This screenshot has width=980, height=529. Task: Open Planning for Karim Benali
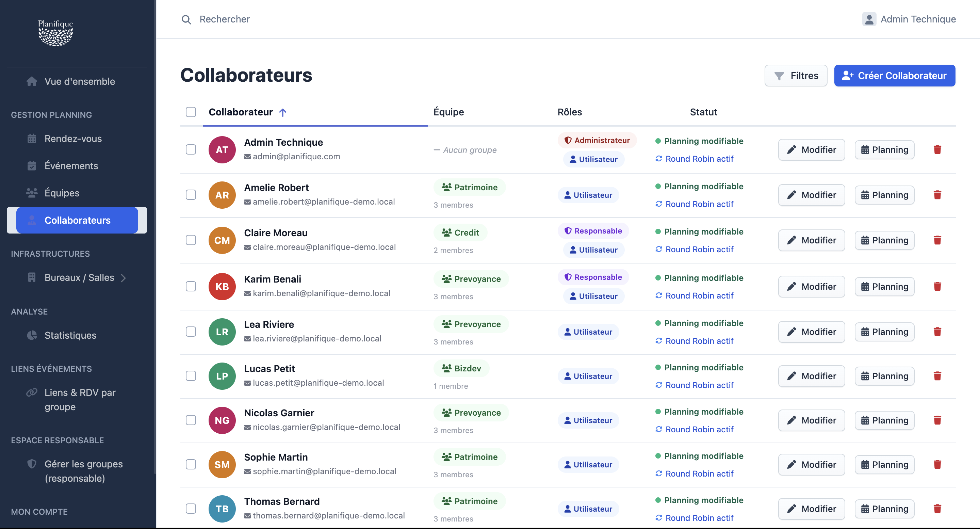pyautogui.click(x=884, y=287)
